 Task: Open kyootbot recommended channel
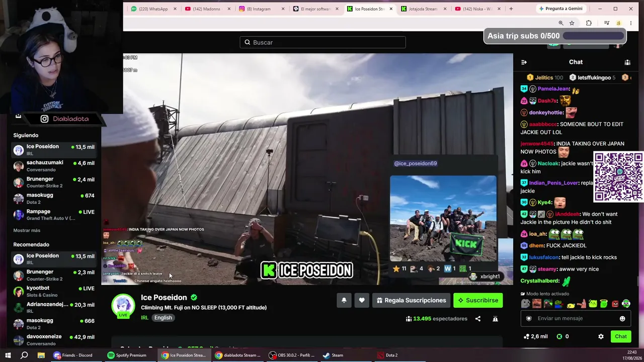(x=53, y=291)
